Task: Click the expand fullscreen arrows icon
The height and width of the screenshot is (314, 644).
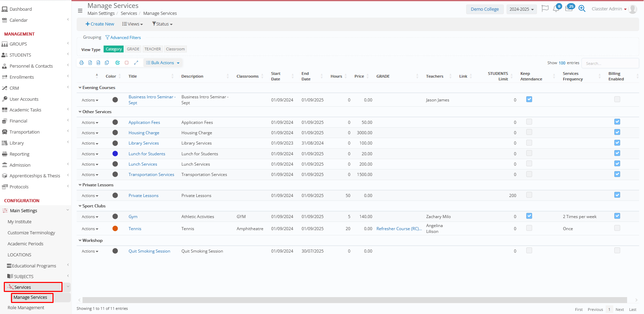Action: [136, 63]
